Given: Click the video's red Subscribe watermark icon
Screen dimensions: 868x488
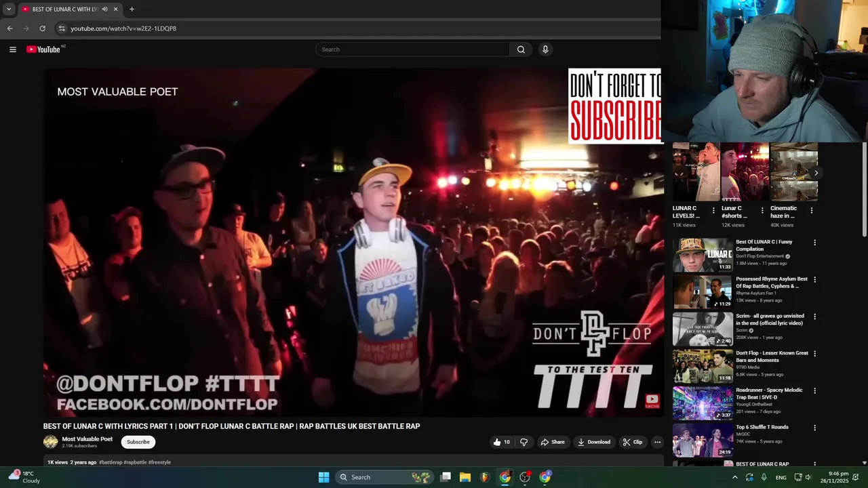Looking at the screenshot, I should click(x=652, y=401).
